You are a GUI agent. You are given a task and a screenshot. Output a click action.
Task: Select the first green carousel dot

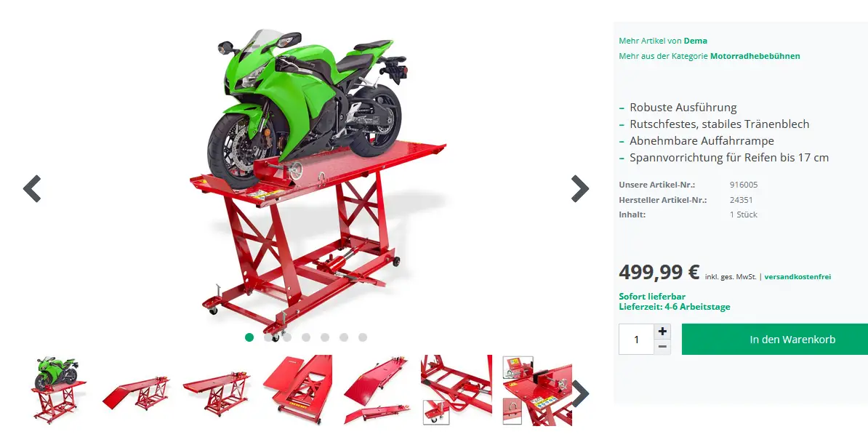pyautogui.click(x=249, y=337)
